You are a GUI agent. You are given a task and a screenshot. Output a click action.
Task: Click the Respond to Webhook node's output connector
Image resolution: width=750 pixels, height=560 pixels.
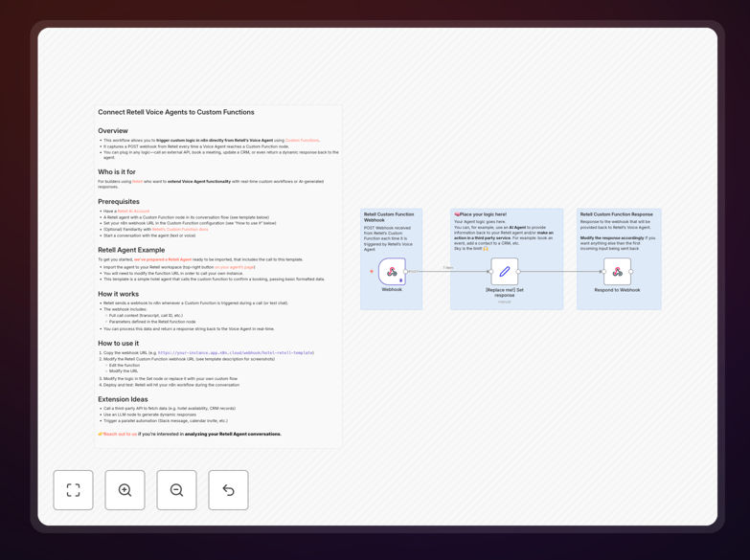click(x=631, y=272)
